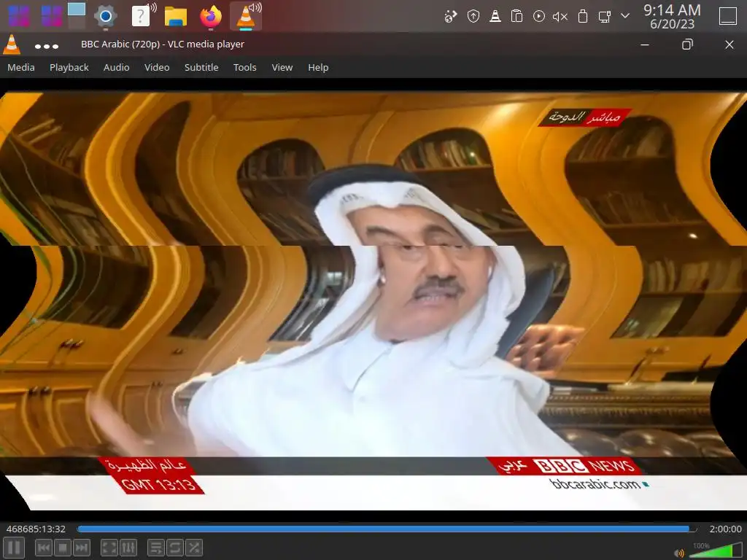
Task: Open second purple grid launcher icon
Action: coord(52,16)
